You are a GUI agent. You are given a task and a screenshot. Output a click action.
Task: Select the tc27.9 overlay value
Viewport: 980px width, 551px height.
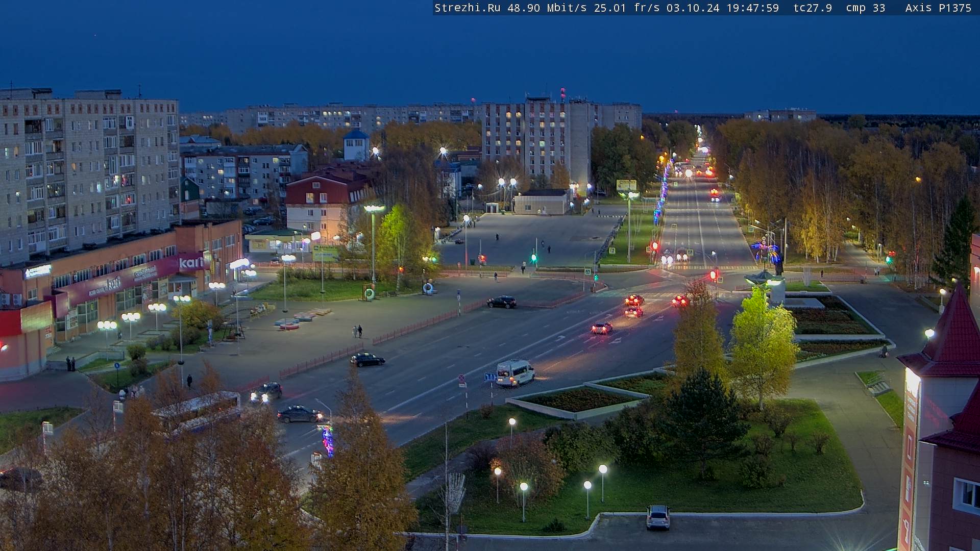pyautogui.click(x=813, y=8)
